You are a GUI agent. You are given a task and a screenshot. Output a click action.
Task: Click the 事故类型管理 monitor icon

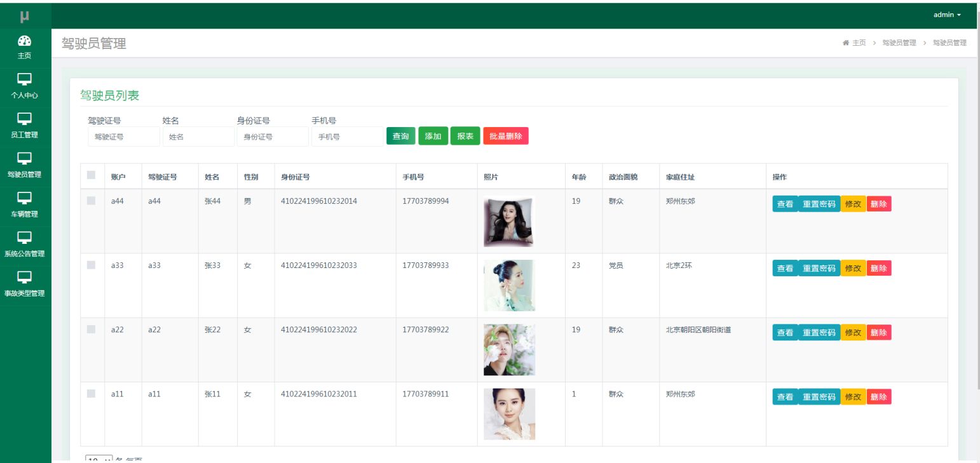(25, 277)
